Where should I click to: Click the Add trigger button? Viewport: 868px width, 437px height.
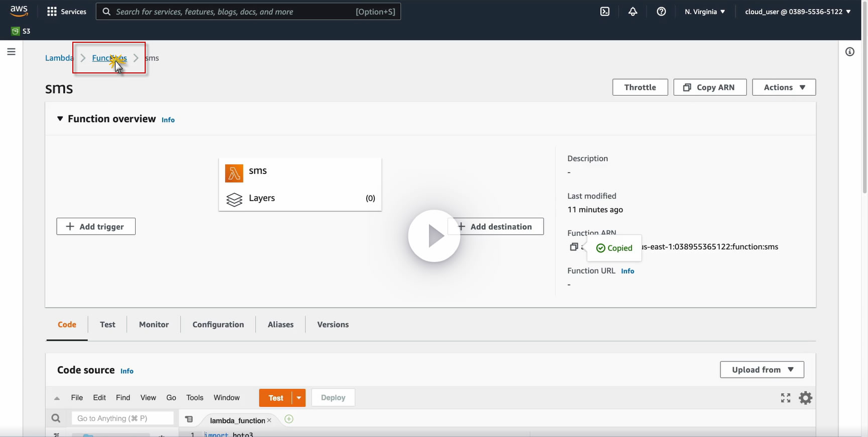tap(96, 227)
